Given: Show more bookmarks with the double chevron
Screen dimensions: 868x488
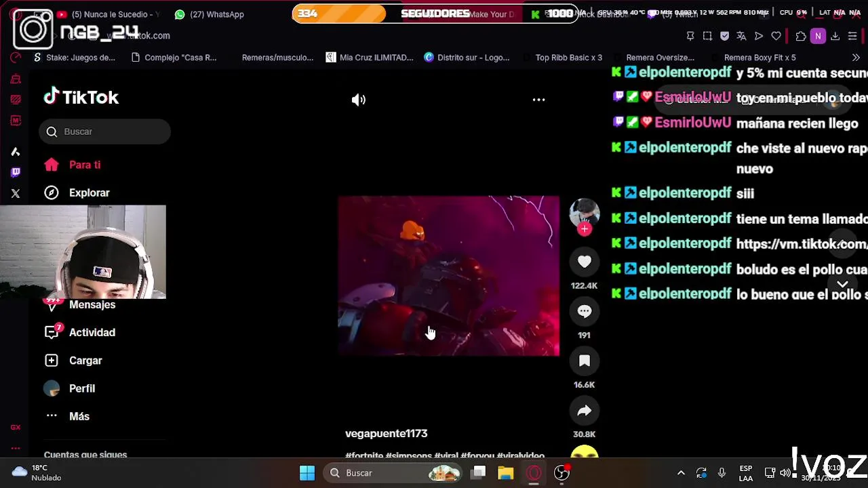Looking at the screenshot, I should (x=856, y=58).
